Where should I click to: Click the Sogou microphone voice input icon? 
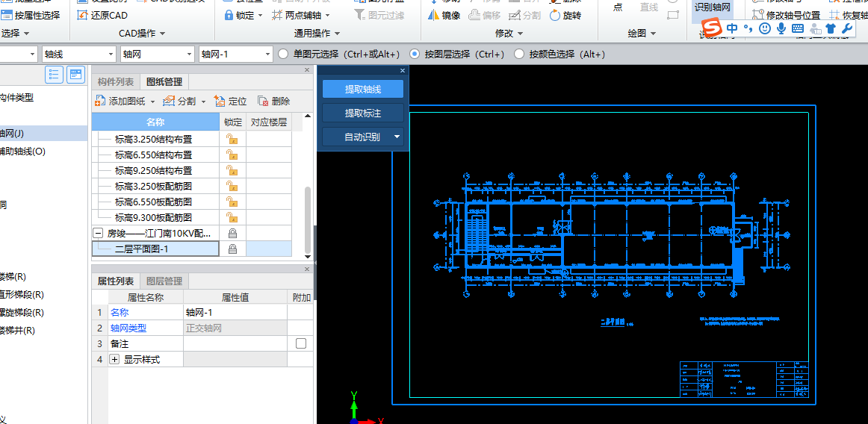(781, 28)
